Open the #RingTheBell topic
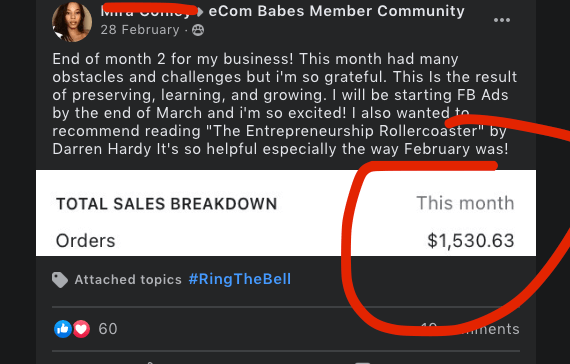The image size is (570, 364). pos(240,279)
